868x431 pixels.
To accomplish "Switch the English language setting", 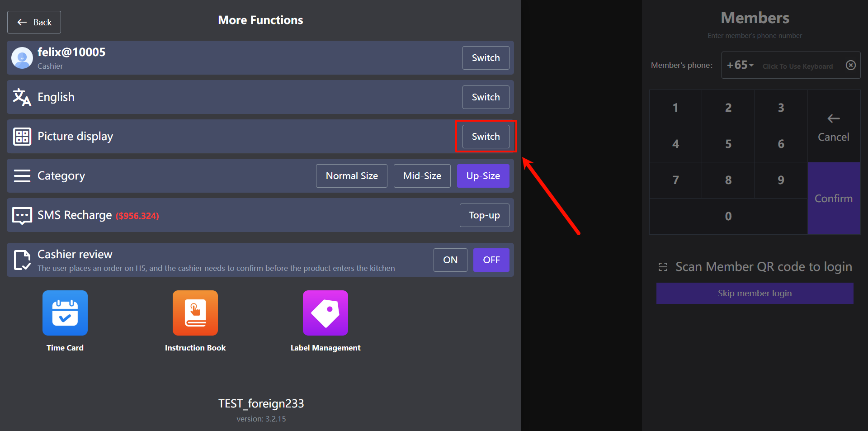I will [x=486, y=97].
